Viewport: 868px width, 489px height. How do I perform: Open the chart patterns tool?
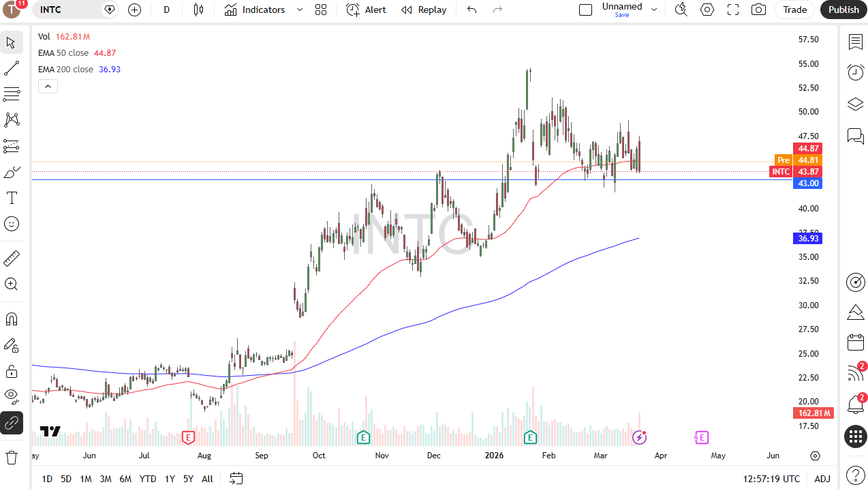pyautogui.click(x=12, y=120)
